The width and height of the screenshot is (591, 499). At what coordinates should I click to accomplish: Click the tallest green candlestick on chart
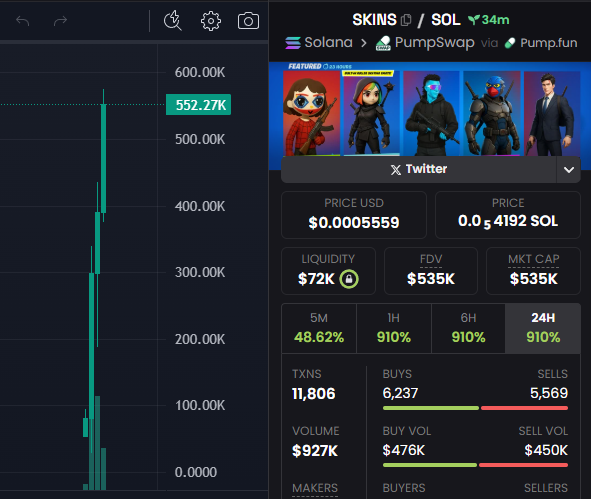91,346
